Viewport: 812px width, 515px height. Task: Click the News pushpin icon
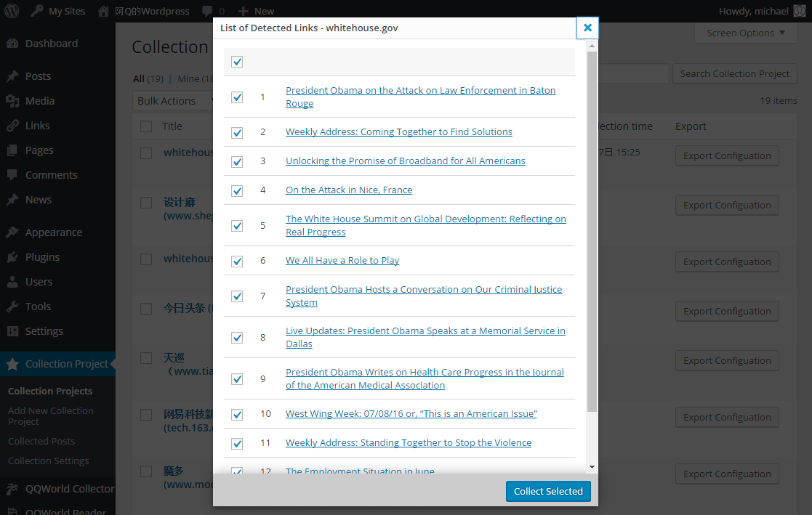point(12,200)
